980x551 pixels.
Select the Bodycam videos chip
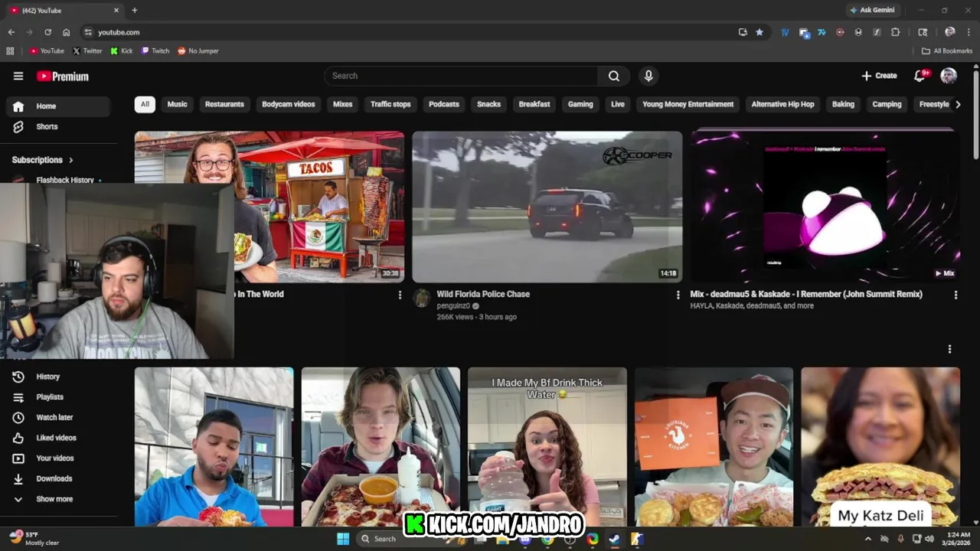click(288, 104)
